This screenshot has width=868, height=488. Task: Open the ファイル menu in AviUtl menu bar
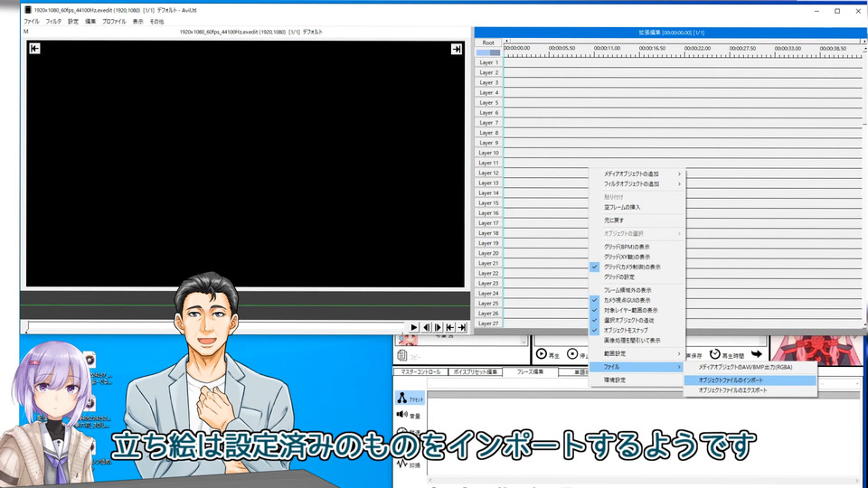coord(31,22)
